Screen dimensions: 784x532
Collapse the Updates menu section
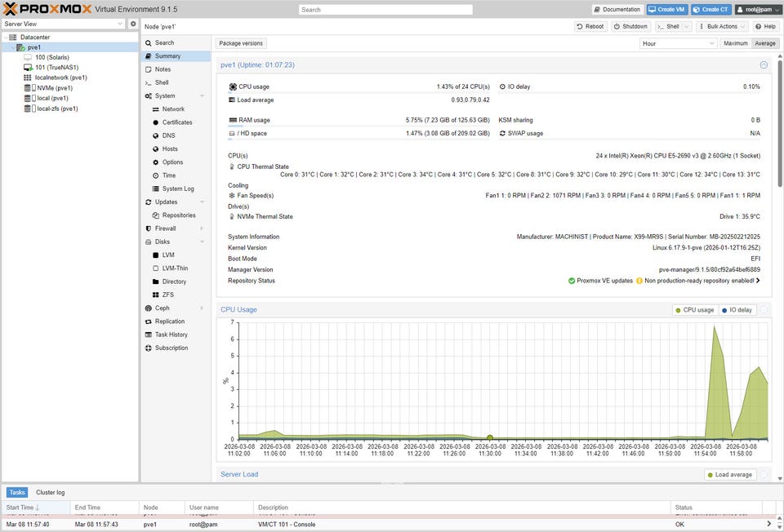tap(202, 202)
